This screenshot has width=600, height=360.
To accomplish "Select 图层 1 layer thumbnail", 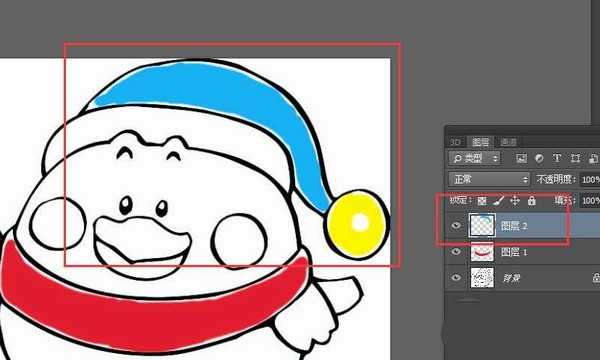I will pos(482,252).
